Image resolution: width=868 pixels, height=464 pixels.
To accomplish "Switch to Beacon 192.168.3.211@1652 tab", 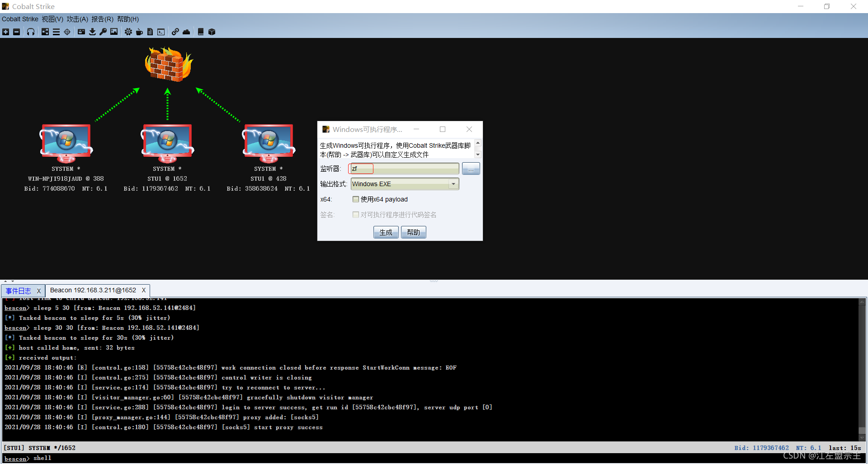I will (x=93, y=290).
